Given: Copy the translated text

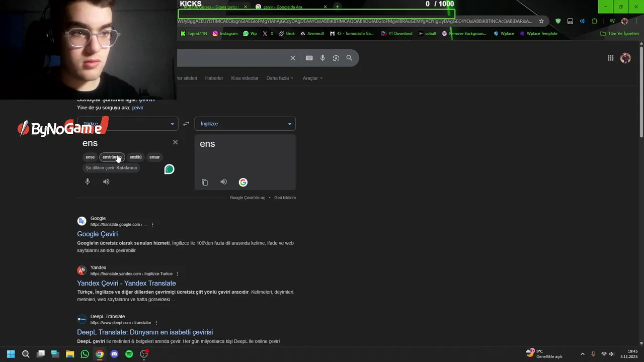Looking at the screenshot, I should (x=205, y=182).
